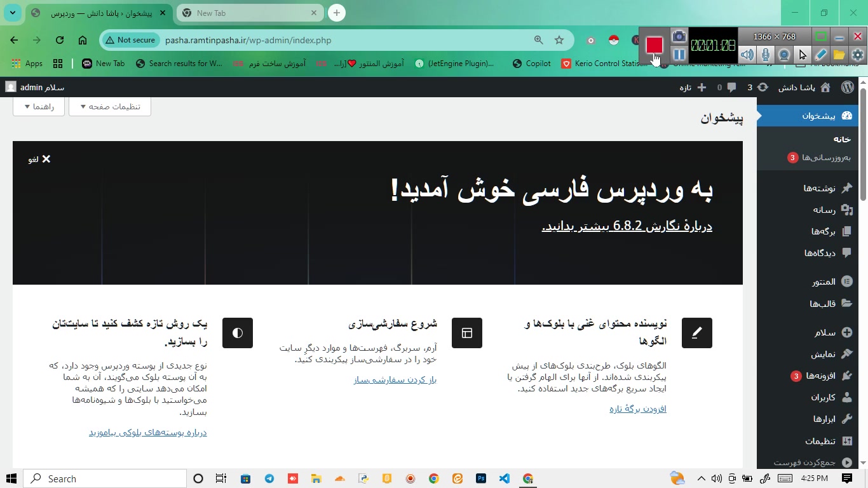868x488 pixels.
Task: Open the Chrome tab search dropdown
Action: tap(12, 13)
